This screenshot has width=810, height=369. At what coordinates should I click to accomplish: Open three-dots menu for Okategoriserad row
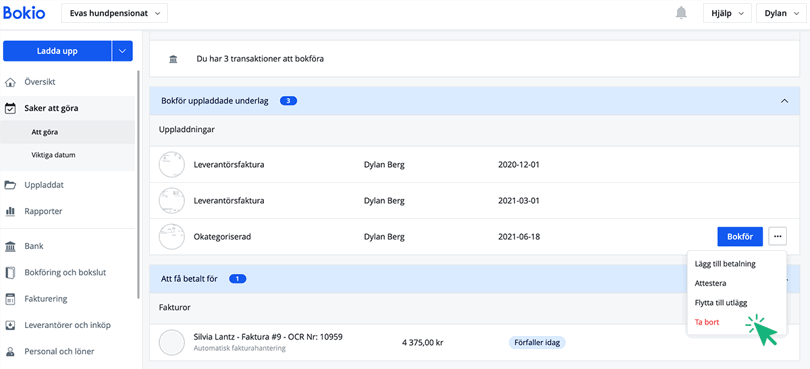[777, 237]
